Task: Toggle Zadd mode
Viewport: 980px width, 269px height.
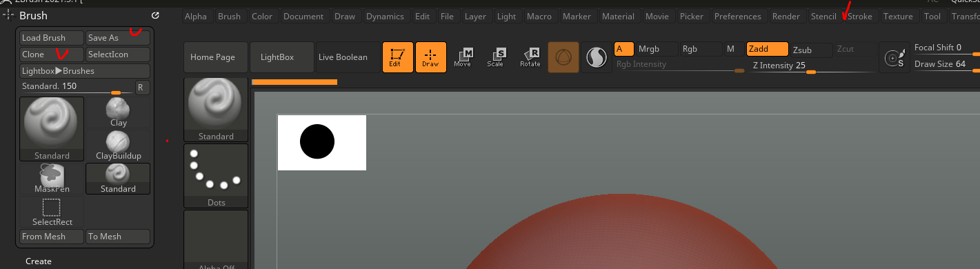Action: pyautogui.click(x=767, y=49)
